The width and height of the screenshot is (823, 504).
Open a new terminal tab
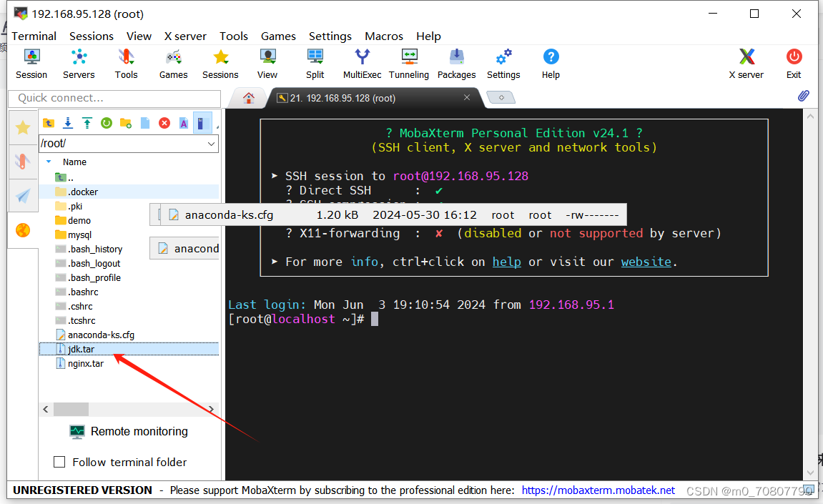coord(501,97)
